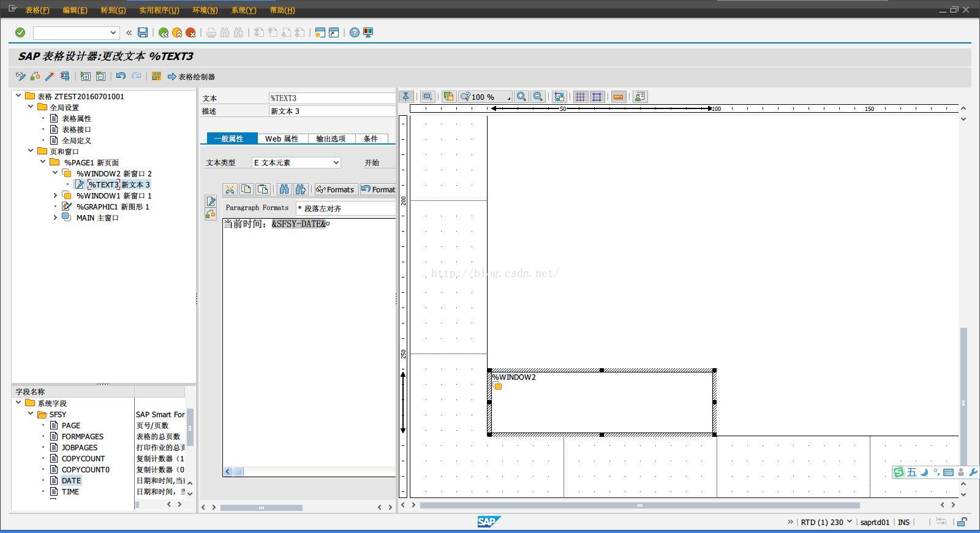Click the zoom in magnifier icon
The width and height of the screenshot is (980, 533).
point(521,97)
